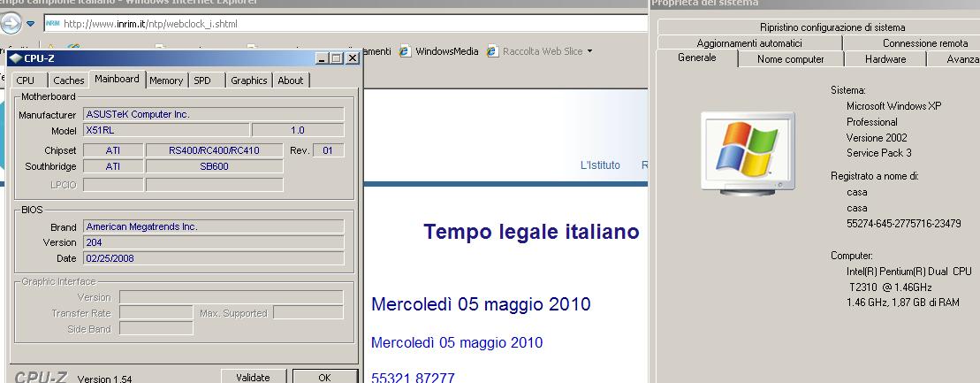This screenshot has height=383, width=980.
Task: Click the model revision field 1.0
Action: coord(298,130)
